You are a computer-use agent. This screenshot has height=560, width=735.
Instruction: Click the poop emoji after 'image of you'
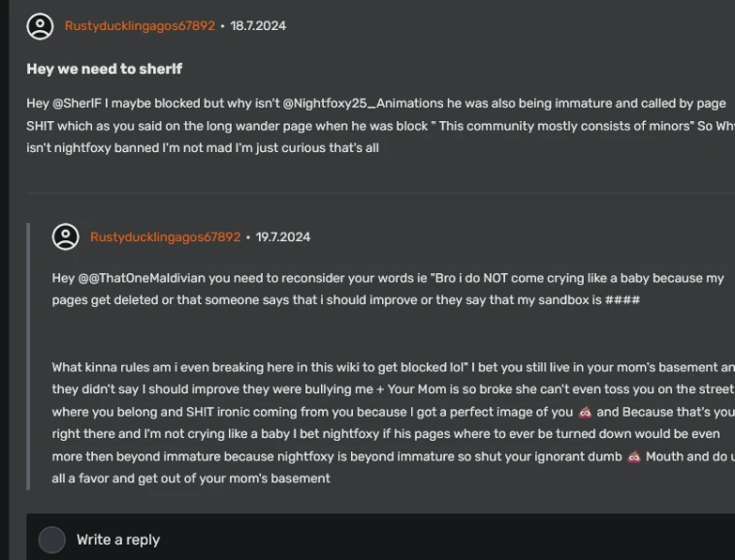pyautogui.click(x=585, y=412)
